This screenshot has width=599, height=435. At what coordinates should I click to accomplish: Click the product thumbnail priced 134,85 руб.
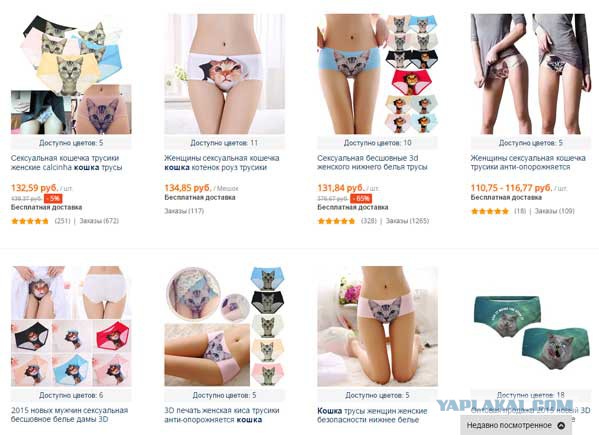[x=225, y=74]
